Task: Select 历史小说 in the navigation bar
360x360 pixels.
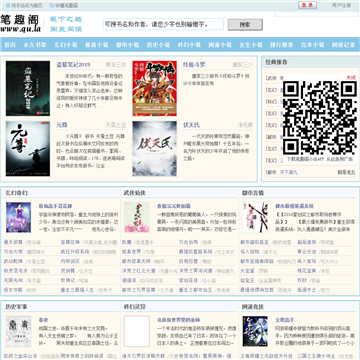Action: coord(158,45)
